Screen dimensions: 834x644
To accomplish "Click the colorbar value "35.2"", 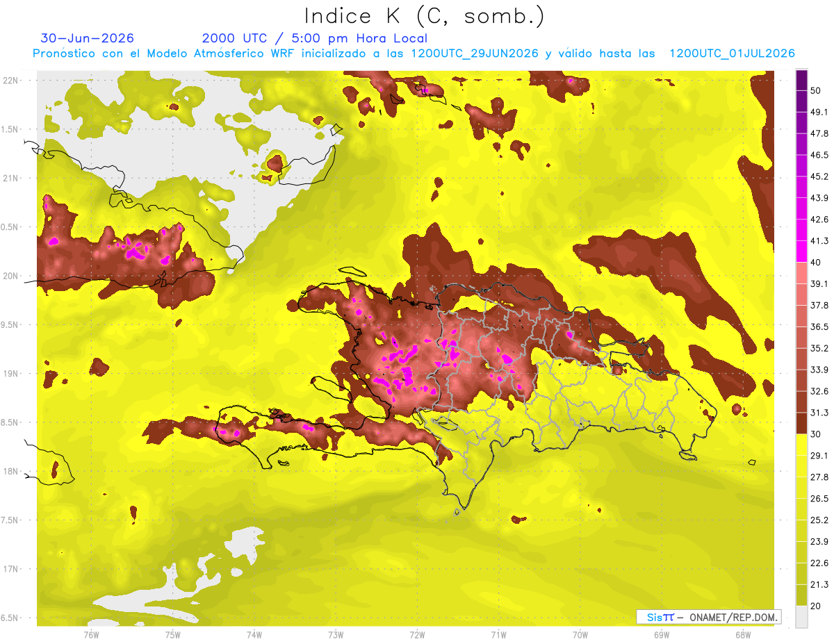I will click(819, 348).
